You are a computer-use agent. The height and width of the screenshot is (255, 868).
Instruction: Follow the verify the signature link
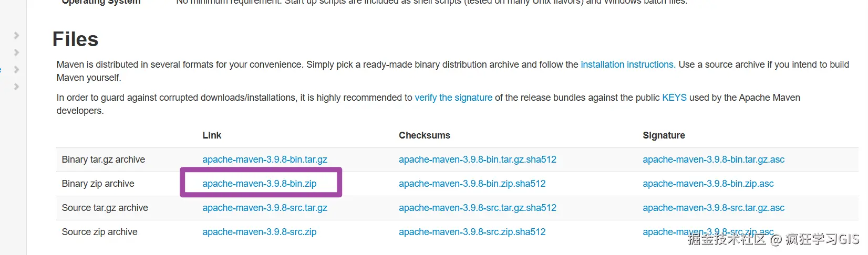tap(453, 98)
